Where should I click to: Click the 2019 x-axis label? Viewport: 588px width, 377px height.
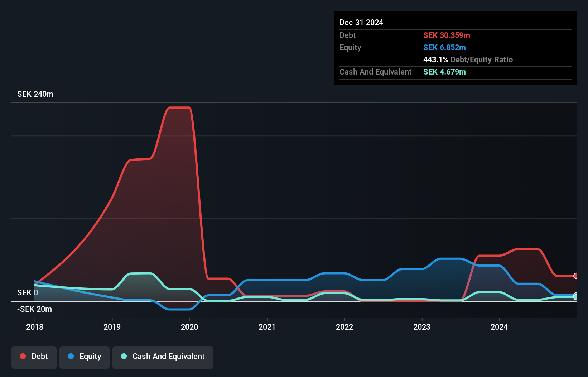tap(112, 327)
